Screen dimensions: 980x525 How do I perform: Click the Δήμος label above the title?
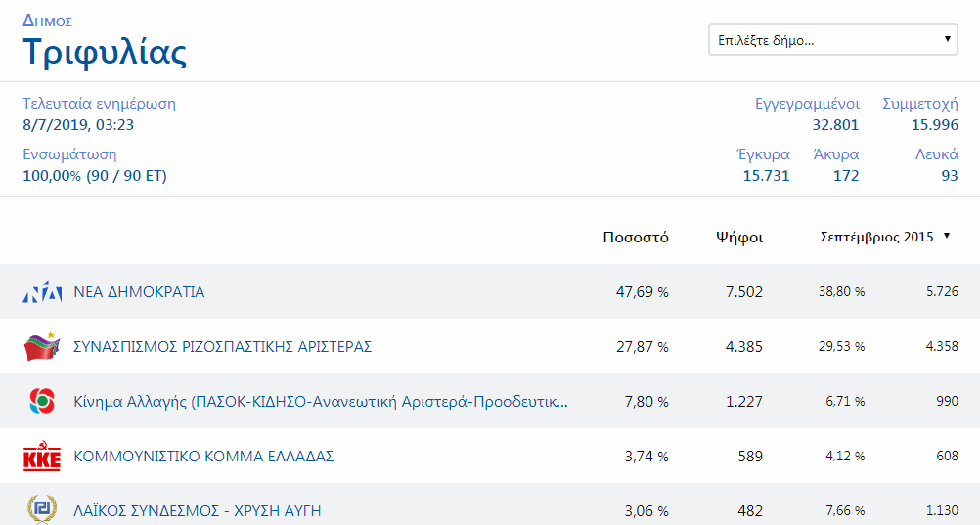pos(48,21)
